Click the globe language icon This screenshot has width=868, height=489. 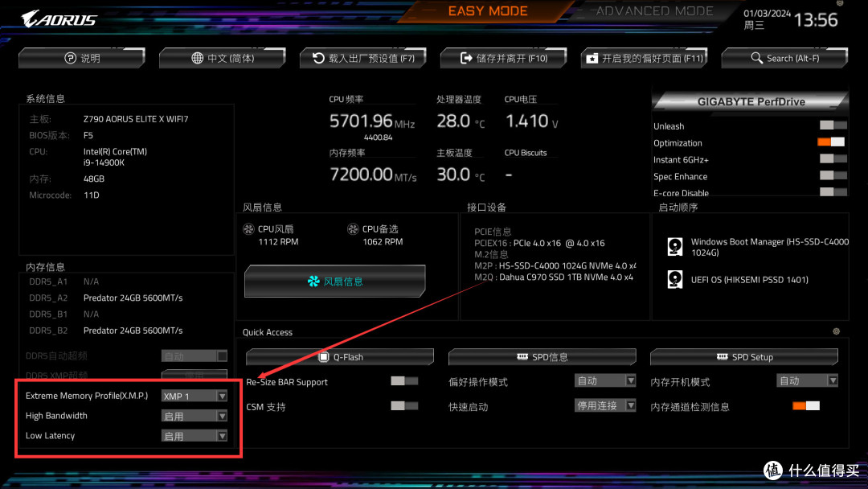pyautogui.click(x=197, y=58)
